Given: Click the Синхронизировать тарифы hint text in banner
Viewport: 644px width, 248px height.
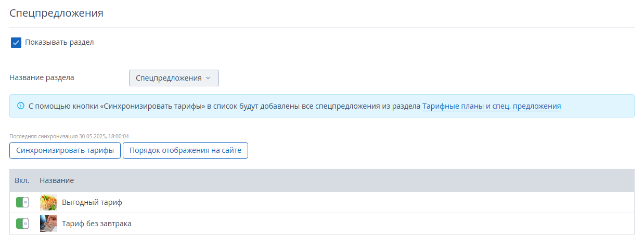Looking at the screenshot, I should pos(152,106).
